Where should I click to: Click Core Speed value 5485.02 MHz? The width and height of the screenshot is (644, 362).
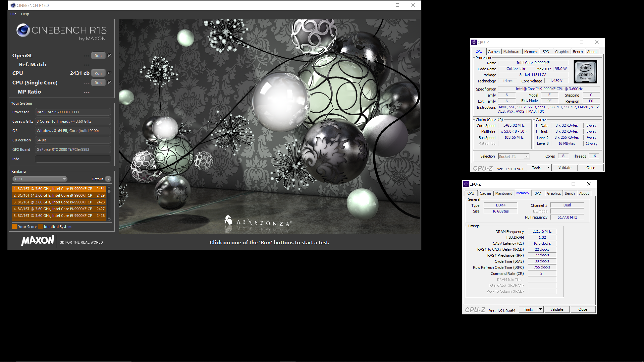[514, 125]
